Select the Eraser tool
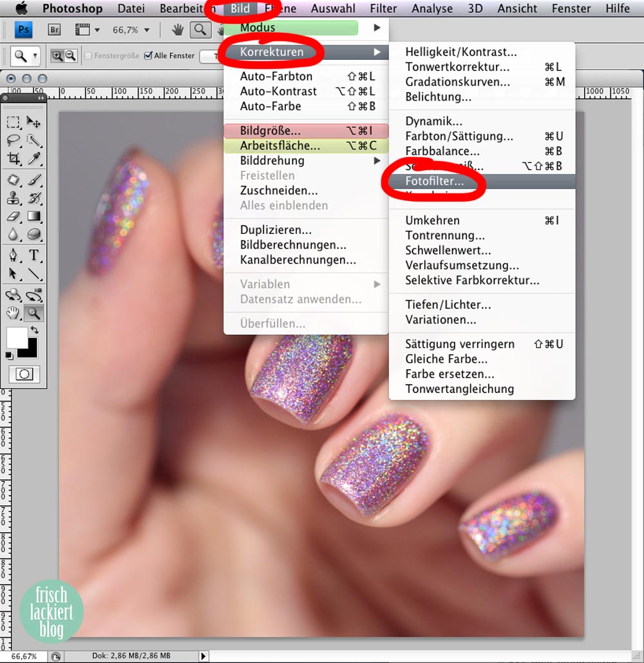 tap(13, 216)
